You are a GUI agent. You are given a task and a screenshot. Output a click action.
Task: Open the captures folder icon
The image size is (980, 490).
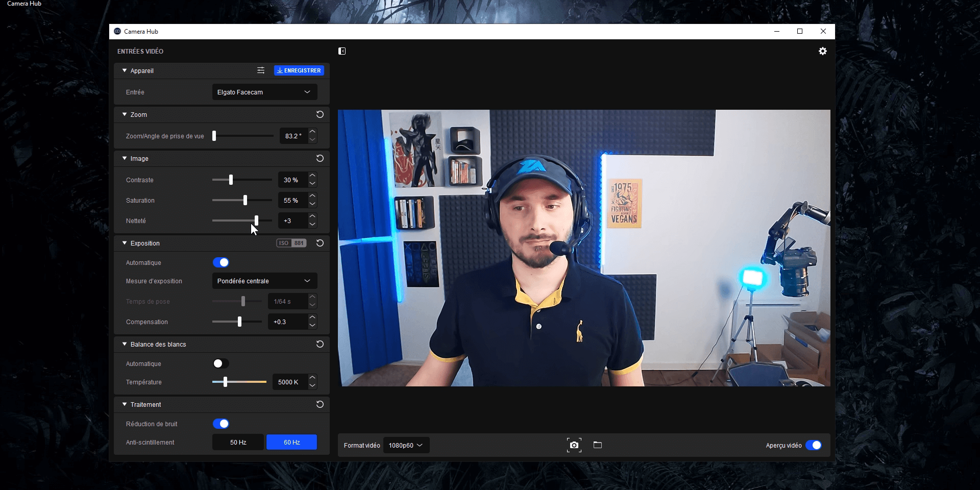point(598,445)
